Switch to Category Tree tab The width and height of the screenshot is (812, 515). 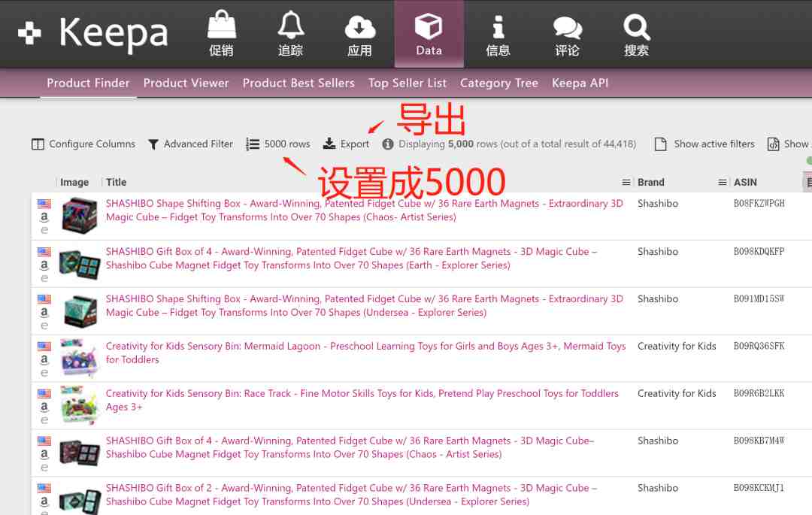499,83
